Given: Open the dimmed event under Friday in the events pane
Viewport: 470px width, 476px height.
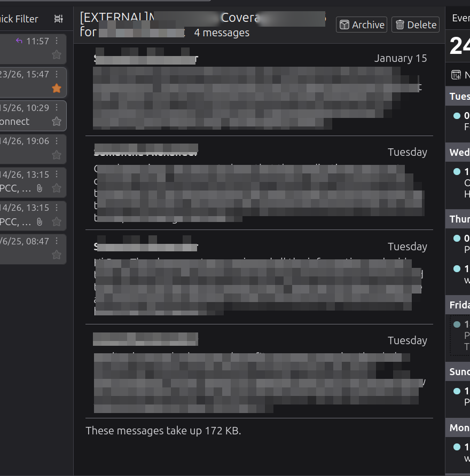Looking at the screenshot, I should tap(460, 336).
